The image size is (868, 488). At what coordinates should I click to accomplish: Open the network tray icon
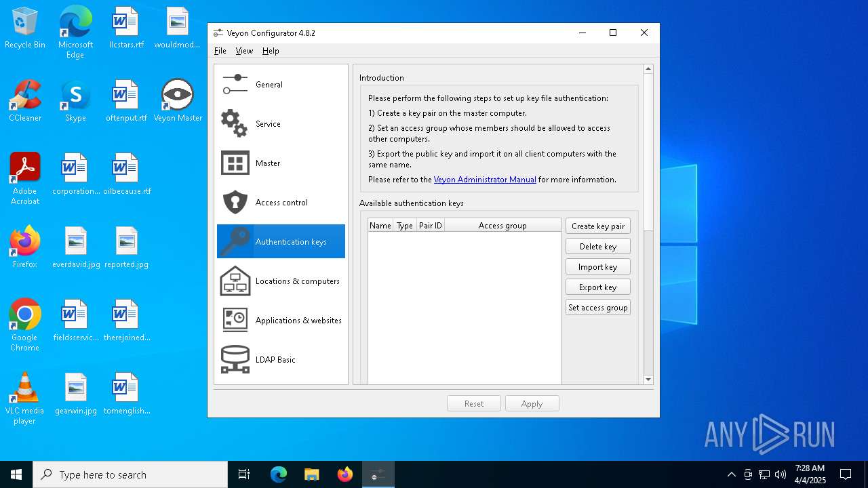[764, 474]
